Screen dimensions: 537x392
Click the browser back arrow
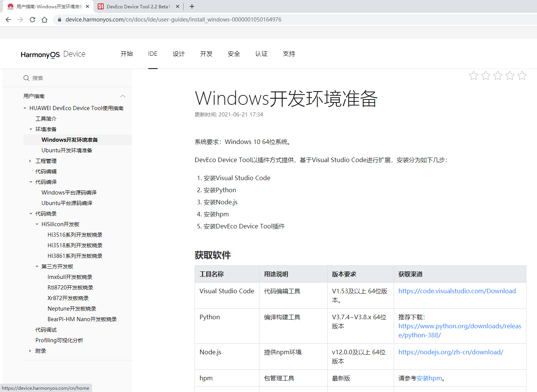point(8,20)
